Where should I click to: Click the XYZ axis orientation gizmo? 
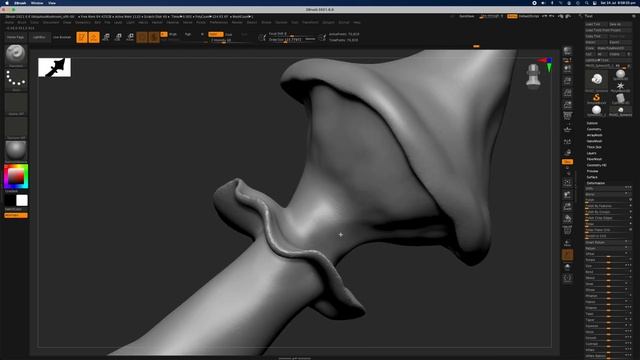[x=547, y=64]
